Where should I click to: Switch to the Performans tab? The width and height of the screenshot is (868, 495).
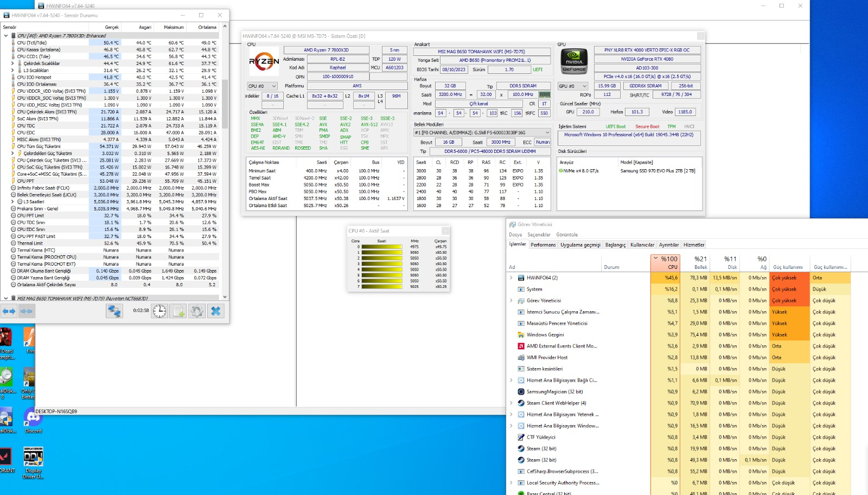click(x=543, y=245)
